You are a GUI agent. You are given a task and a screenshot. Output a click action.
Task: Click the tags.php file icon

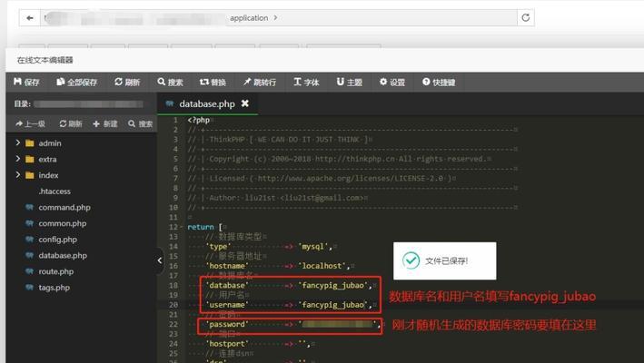pos(29,287)
